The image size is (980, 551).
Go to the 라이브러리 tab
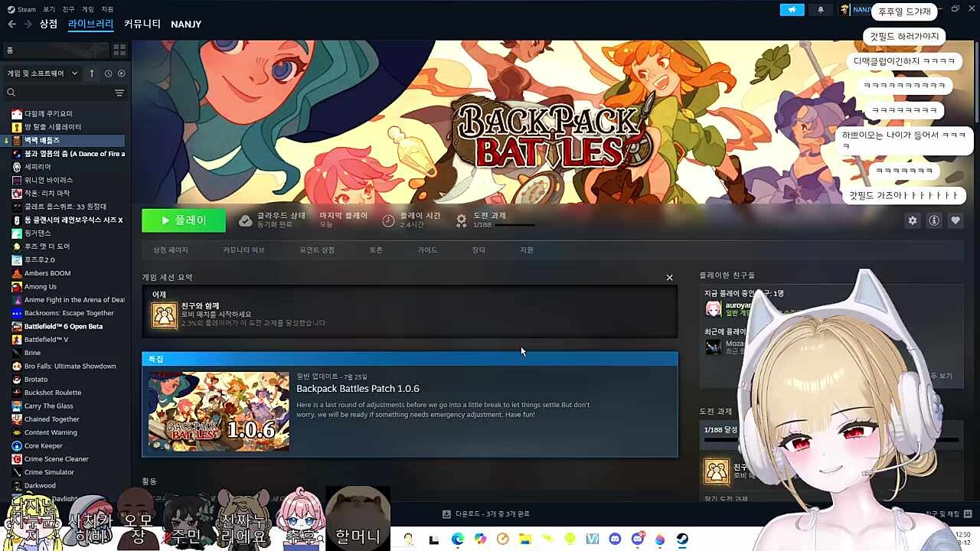[x=90, y=24]
